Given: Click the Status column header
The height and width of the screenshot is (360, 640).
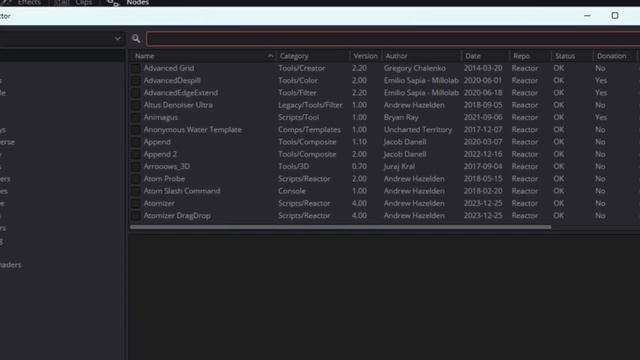Looking at the screenshot, I should pos(565,56).
